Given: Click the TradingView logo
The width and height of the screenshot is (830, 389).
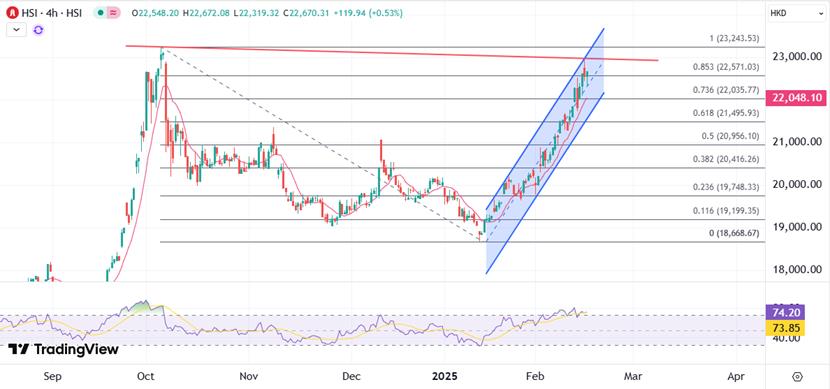Looking at the screenshot, I should (x=64, y=349).
